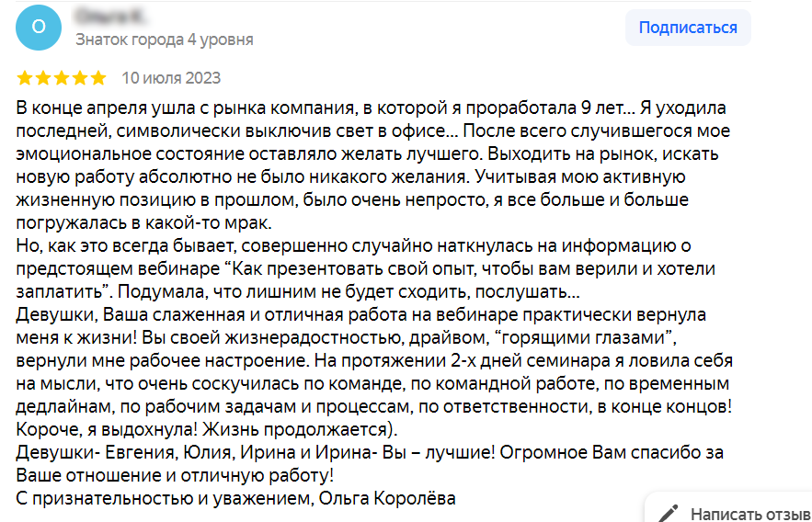Click the fifth yellow rating star
812x522 pixels.
pos(98,77)
